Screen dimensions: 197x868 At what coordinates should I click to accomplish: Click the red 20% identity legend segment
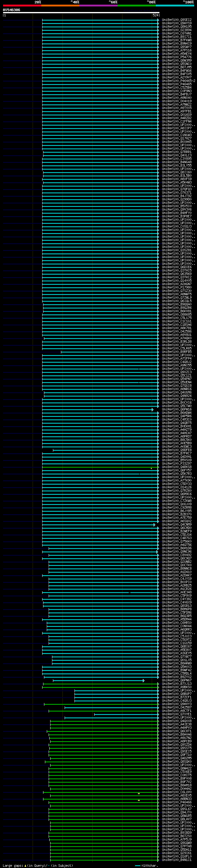[x=22, y=6]
